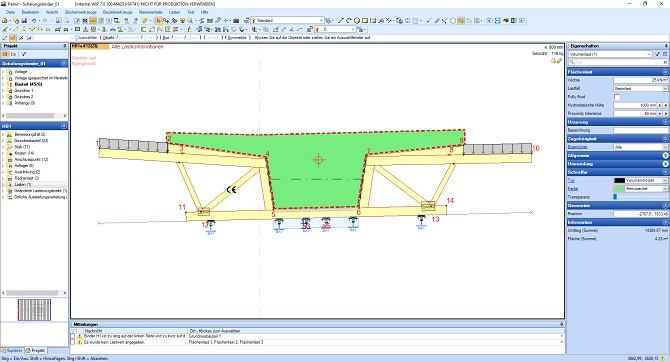
Task: Select the arrow pointer selection tool
Action: pyautogui.click(x=158, y=21)
